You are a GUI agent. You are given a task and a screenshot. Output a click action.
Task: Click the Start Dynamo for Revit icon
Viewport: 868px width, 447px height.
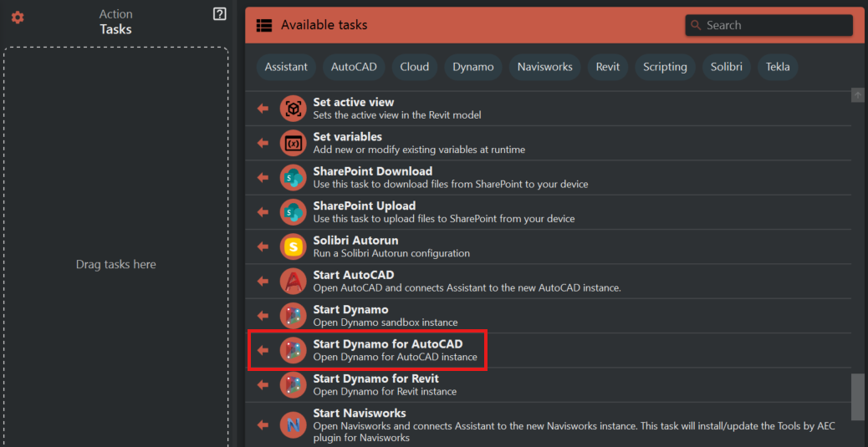[294, 384]
